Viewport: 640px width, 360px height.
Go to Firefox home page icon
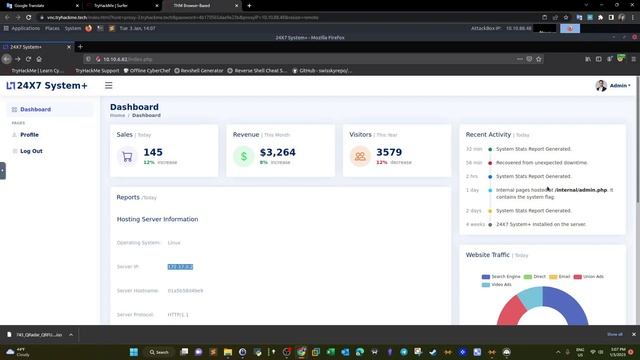(39, 59)
